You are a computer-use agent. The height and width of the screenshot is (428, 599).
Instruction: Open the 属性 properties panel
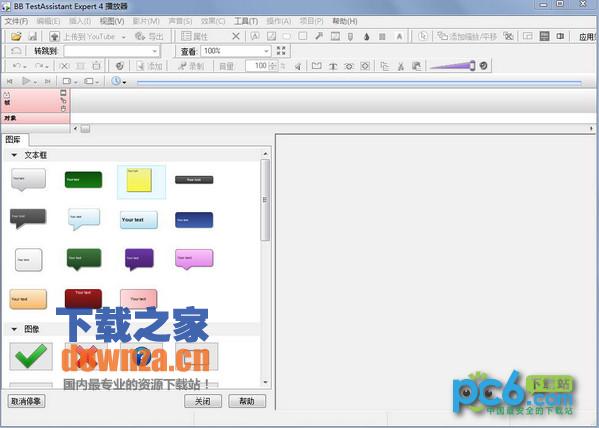194,36
